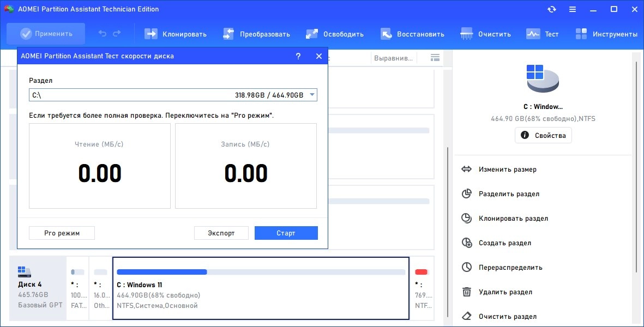Viewport: 644px width, 327px height.
Task: Click the Применить apply button
Action: [x=46, y=34]
